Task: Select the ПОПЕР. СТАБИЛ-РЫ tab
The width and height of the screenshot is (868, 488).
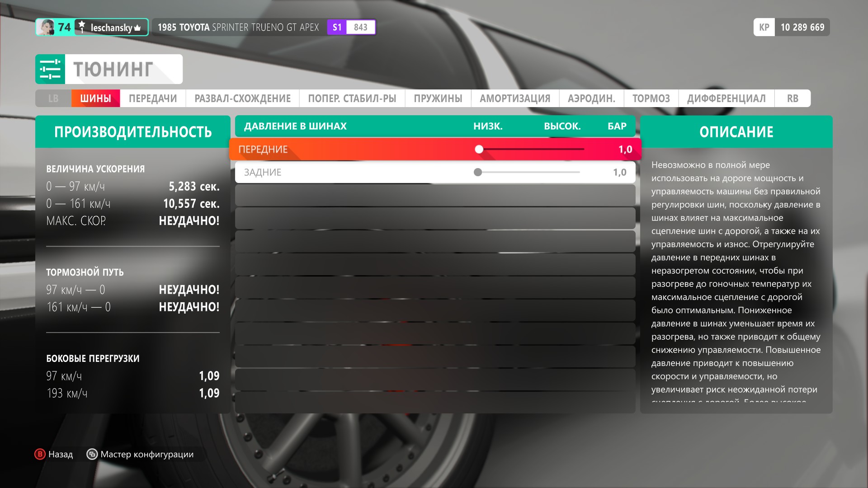Action: point(352,99)
